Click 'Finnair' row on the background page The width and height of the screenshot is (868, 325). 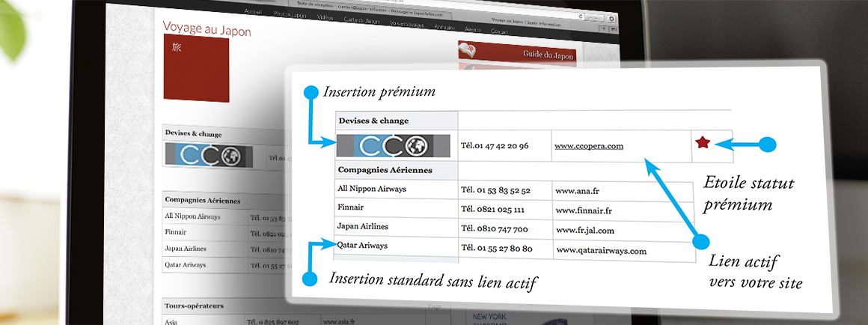click(176, 233)
